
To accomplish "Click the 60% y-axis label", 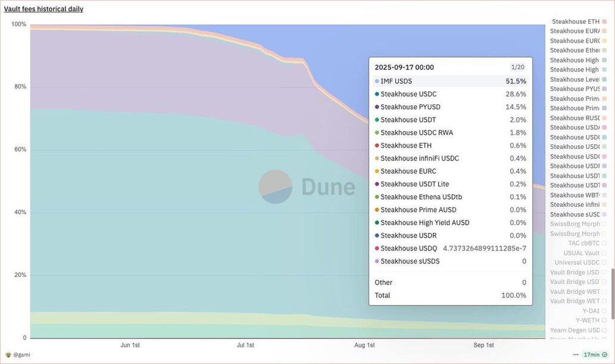I will tap(20, 150).
